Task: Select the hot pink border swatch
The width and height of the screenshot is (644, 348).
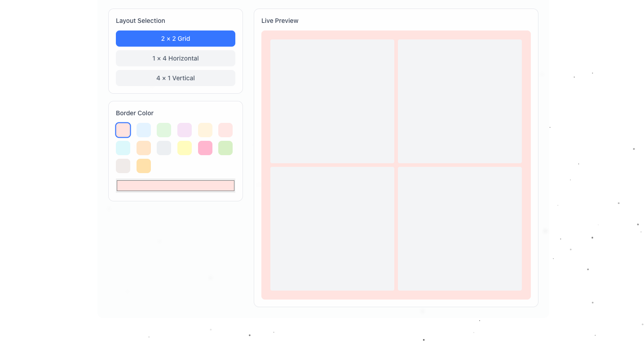Action: click(x=205, y=148)
